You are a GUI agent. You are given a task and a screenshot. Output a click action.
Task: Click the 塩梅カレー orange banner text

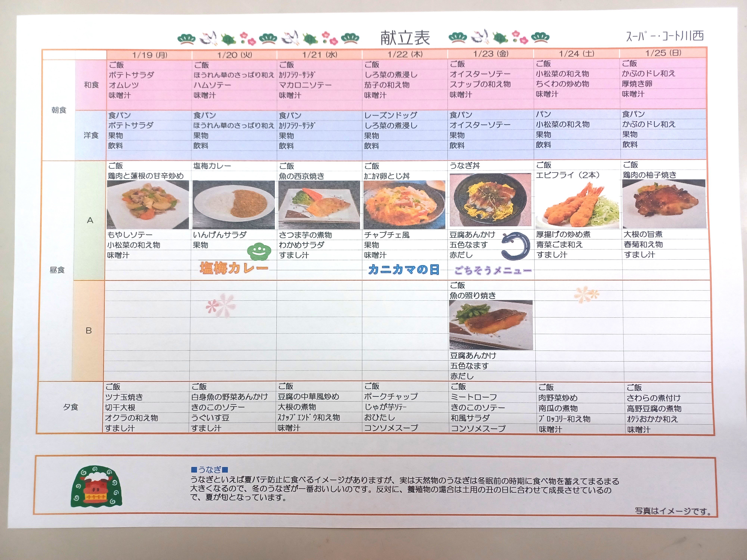[x=234, y=268]
